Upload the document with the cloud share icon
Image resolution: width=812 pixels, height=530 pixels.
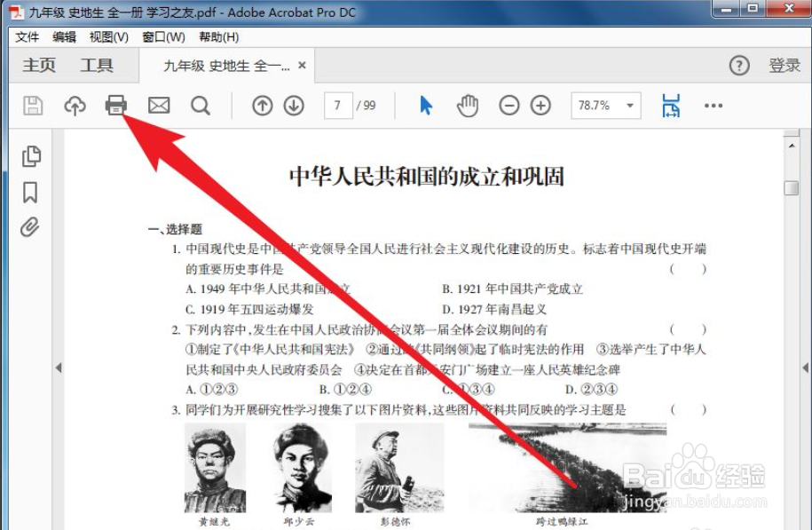[75, 105]
